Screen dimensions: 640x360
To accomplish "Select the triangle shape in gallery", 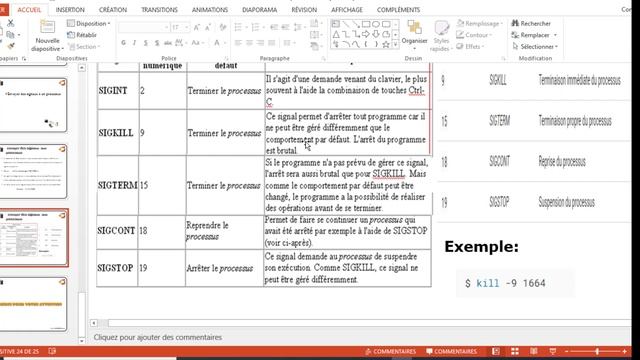I will coord(336,34).
